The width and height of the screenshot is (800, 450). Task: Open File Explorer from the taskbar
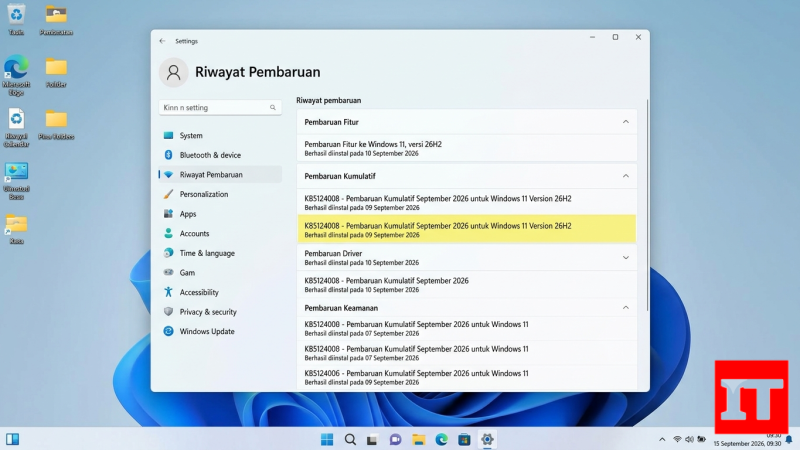point(419,439)
